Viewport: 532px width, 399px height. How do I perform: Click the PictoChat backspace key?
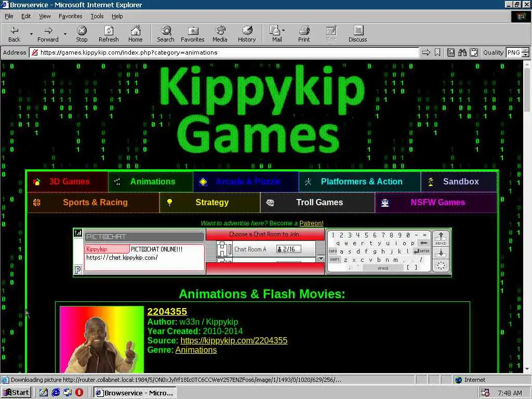(x=423, y=243)
